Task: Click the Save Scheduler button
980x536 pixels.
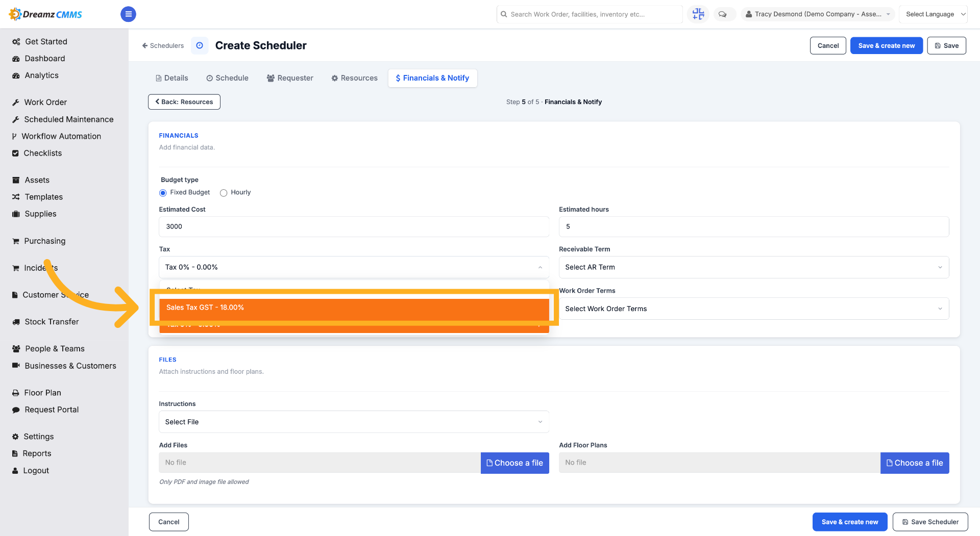Action: [x=930, y=522]
